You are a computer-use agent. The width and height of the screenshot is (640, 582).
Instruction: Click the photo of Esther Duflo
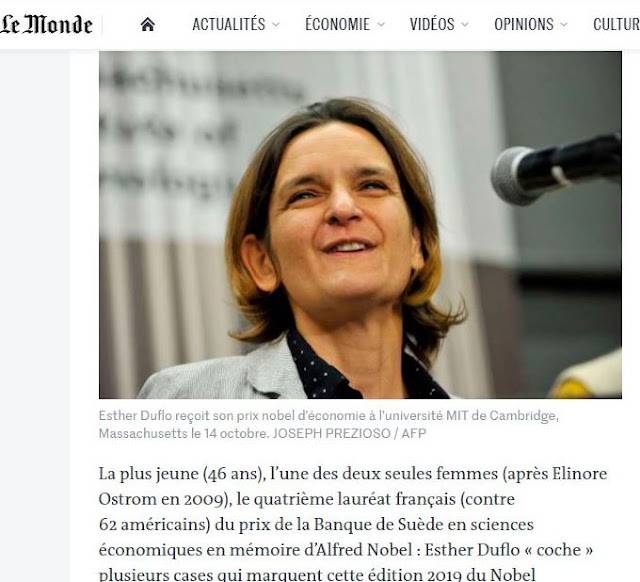[x=360, y=224]
